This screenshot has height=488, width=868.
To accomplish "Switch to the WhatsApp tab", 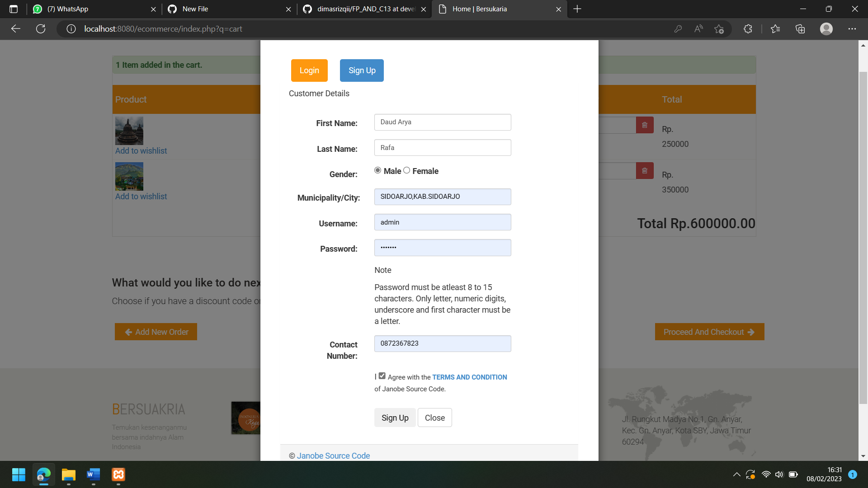I will point(81,9).
